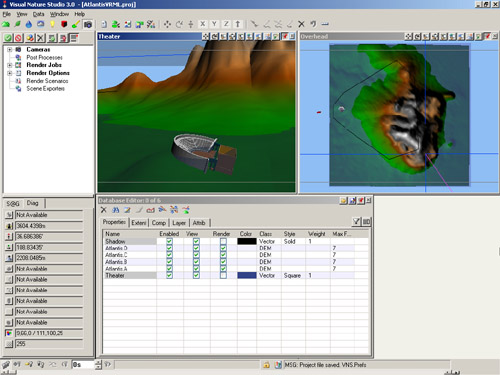Toggle Enabled checkbox for Shadow row
Image resolution: width=500 pixels, height=375 pixels.
point(169,241)
